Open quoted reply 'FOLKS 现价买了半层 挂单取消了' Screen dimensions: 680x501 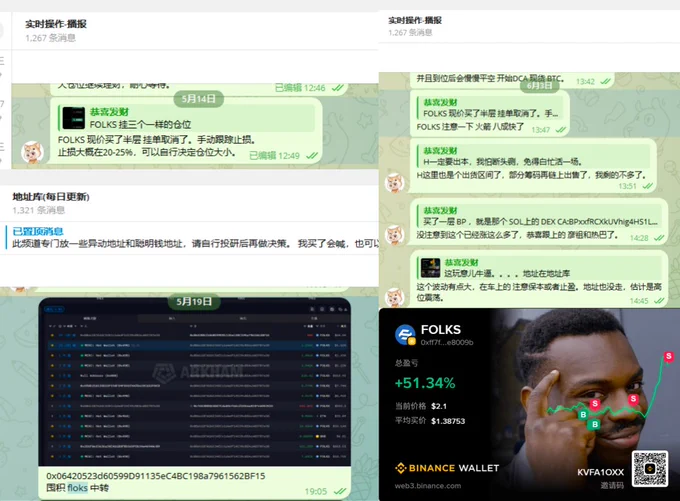pos(490,108)
